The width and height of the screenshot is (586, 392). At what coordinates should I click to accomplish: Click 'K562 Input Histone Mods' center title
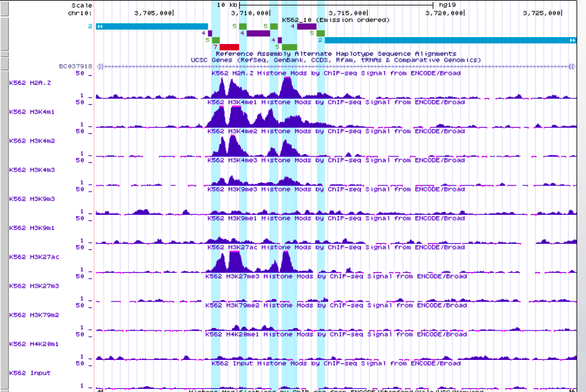point(336,364)
